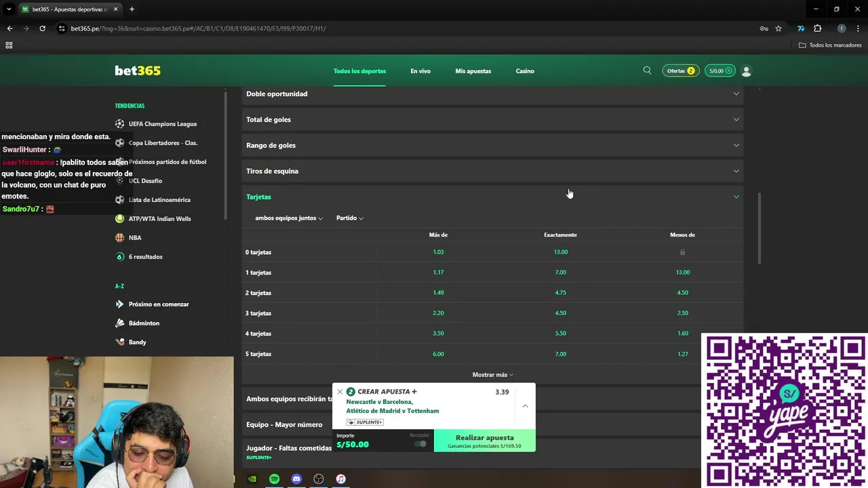
Task: Open the Chrome tab search dropdown
Action: (9, 9)
